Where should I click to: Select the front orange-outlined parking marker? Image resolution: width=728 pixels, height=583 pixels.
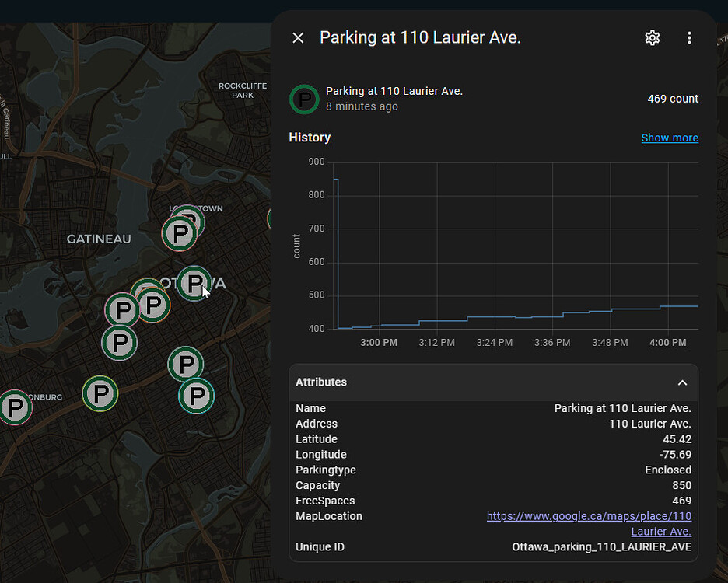click(x=152, y=305)
